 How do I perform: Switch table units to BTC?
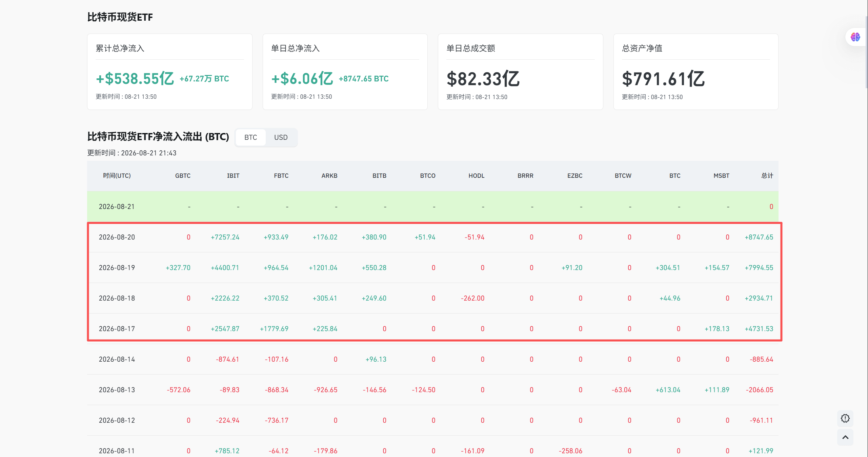(250, 137)
